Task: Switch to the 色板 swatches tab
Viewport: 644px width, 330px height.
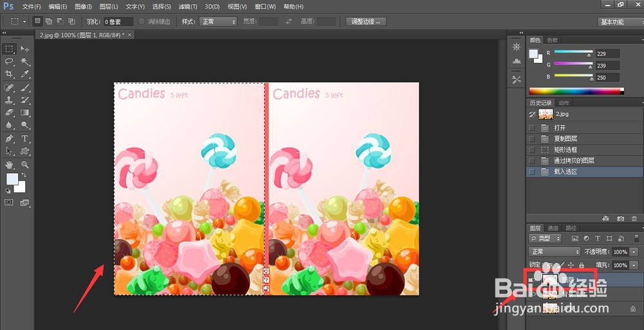Action: coord(552,40)
